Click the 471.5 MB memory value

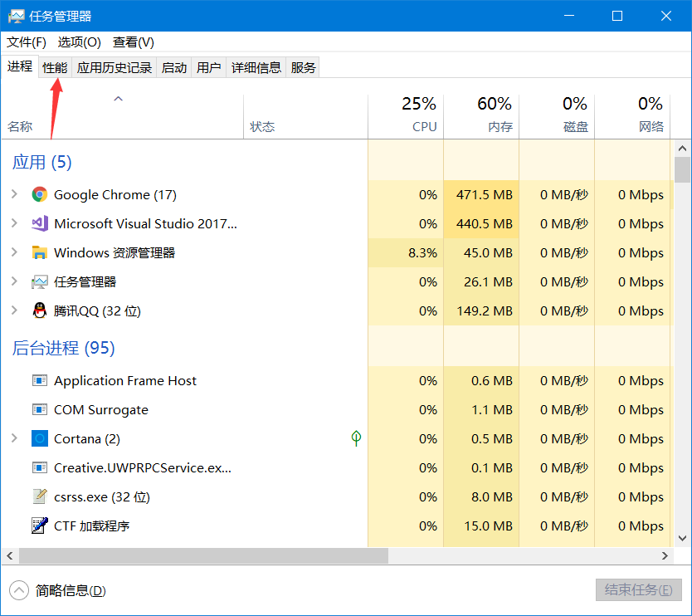click(485, 195)
